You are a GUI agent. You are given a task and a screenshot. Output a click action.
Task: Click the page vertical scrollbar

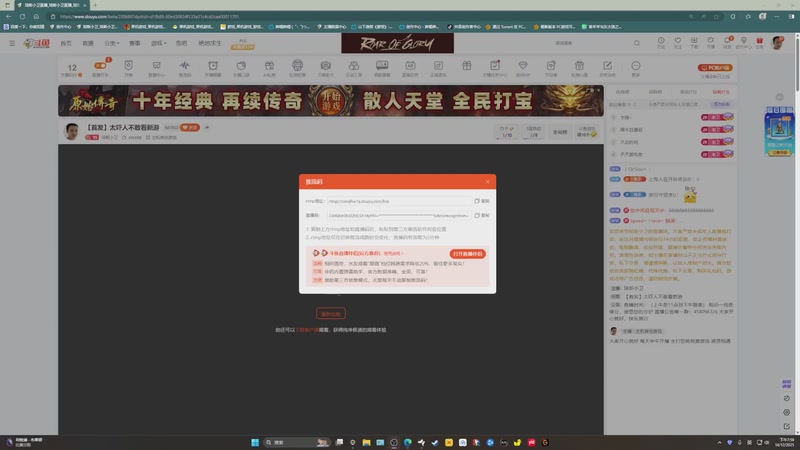point(797,63)
